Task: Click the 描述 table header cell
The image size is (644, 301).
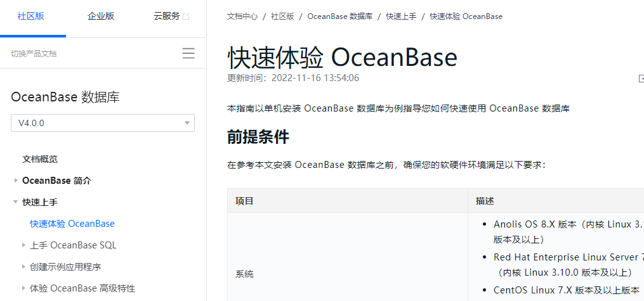Action: [x=556, y=201]
